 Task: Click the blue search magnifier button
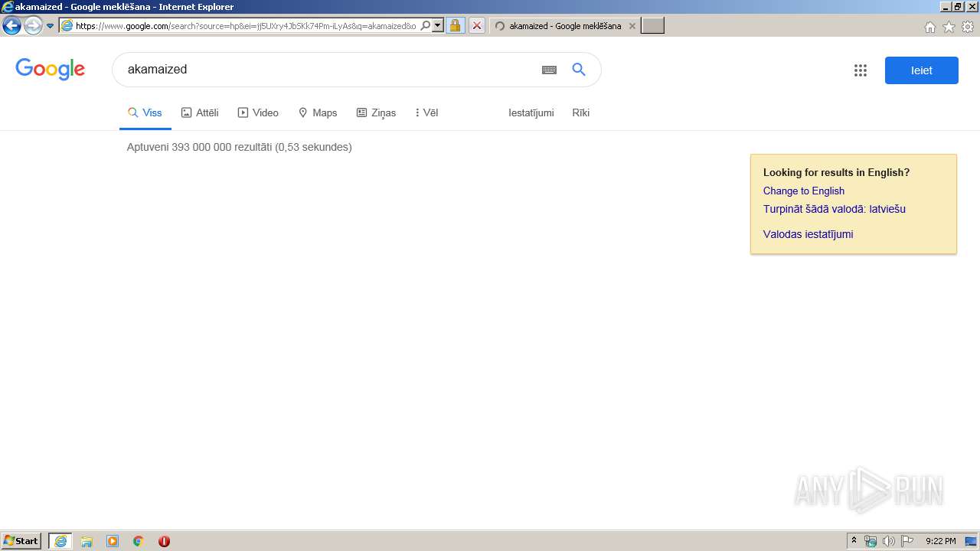(x=579, y=70)
